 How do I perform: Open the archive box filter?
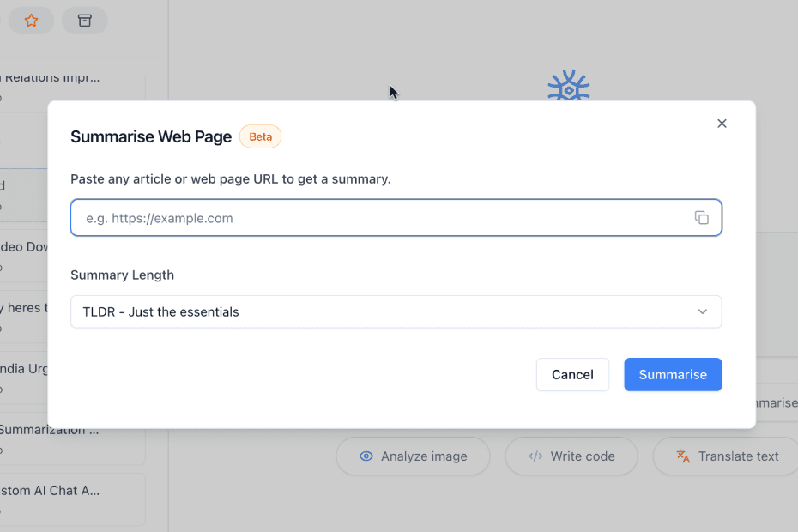point(85,21)
